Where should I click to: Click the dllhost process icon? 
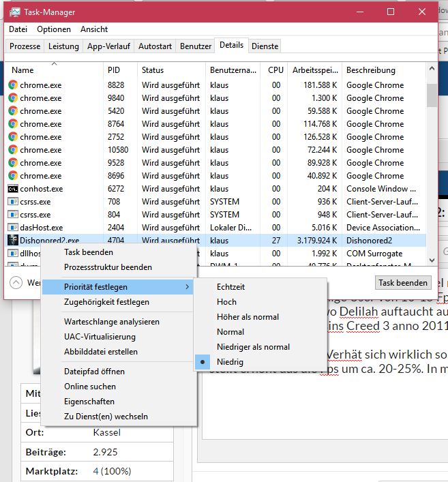click(x=13, y=254)
